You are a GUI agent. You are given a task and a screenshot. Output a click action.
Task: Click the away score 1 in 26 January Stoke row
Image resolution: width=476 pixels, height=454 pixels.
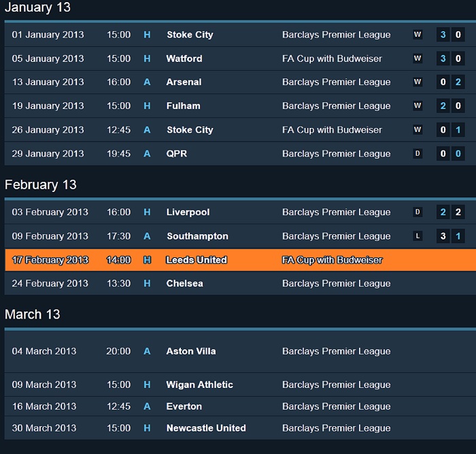point(458,130)
